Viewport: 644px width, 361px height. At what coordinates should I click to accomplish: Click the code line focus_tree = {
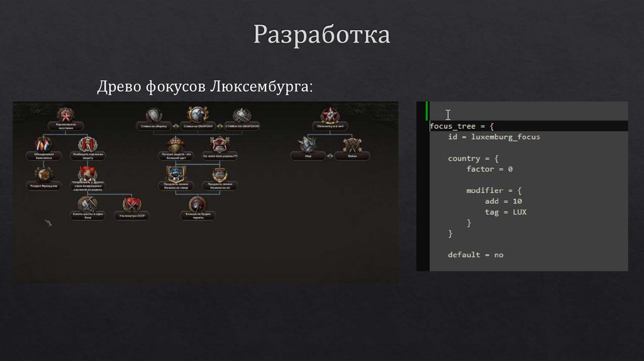pyautogui.click(x=462, y=126)
